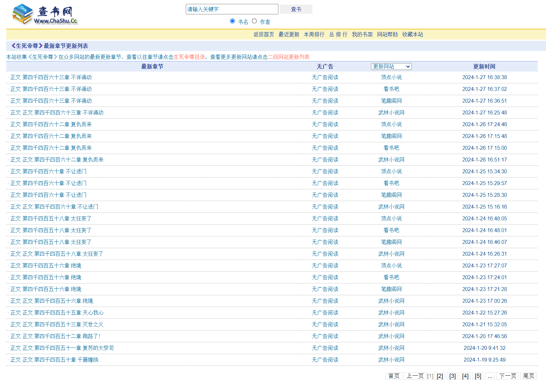Click 网站帮助 in the navigation bar
The height and width of the screenshot is (392, 546).
387,35
